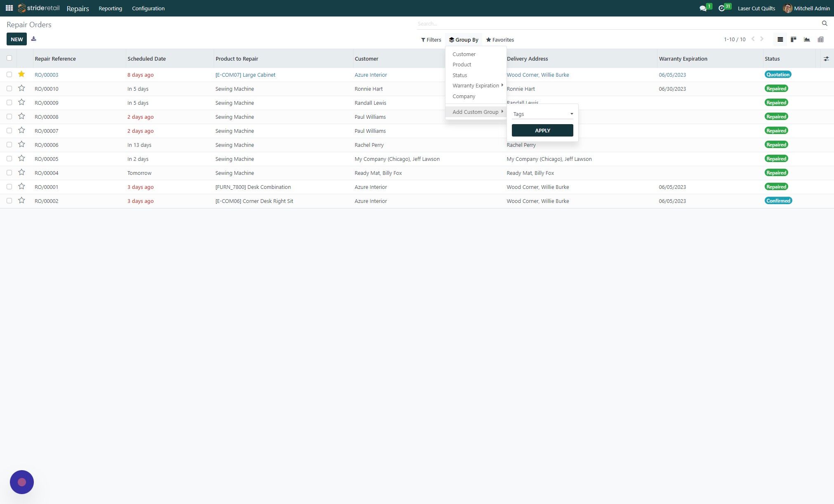
Task: Select checkbox for RO/00003
Action: [x=9, y=75]
